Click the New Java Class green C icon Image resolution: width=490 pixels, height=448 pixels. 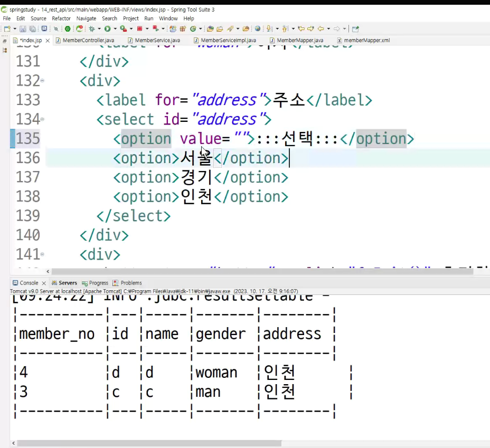(193, 28)
